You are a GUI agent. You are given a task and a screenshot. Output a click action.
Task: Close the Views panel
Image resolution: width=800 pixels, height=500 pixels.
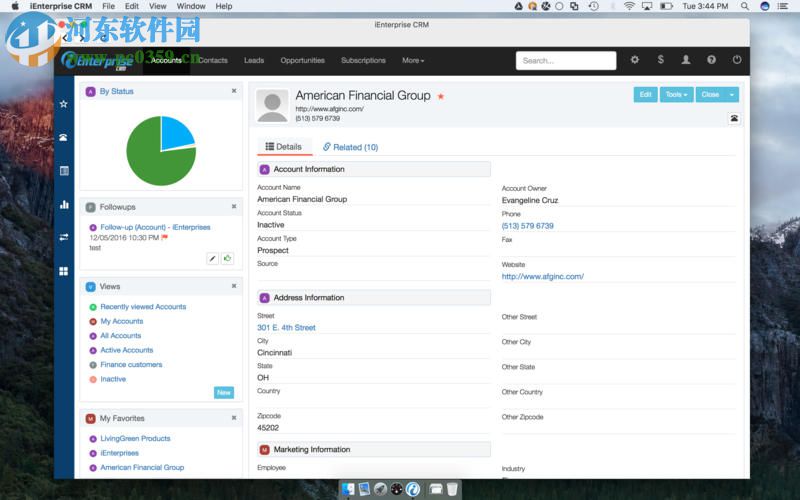[234, 286]
